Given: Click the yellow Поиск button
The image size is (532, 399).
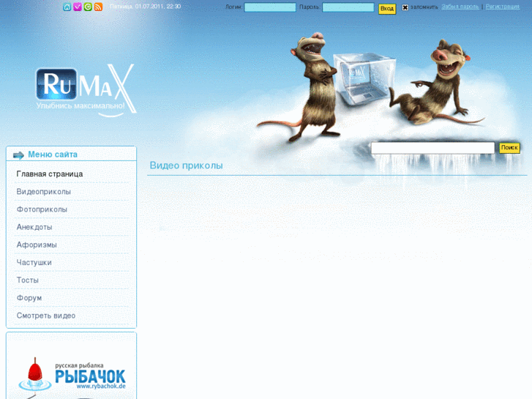Looking at the screenshot, I should point(509,148).
